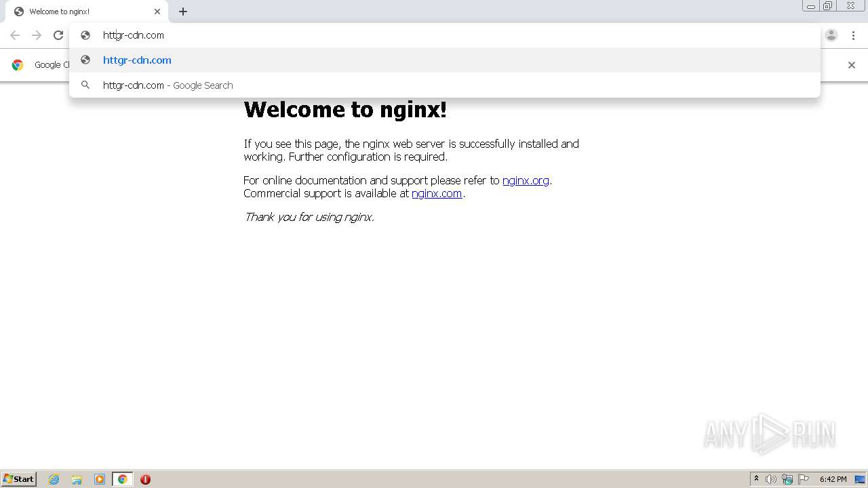Open the nginx.org link
This screenshot has width=868, height=488.
point(526,180)
